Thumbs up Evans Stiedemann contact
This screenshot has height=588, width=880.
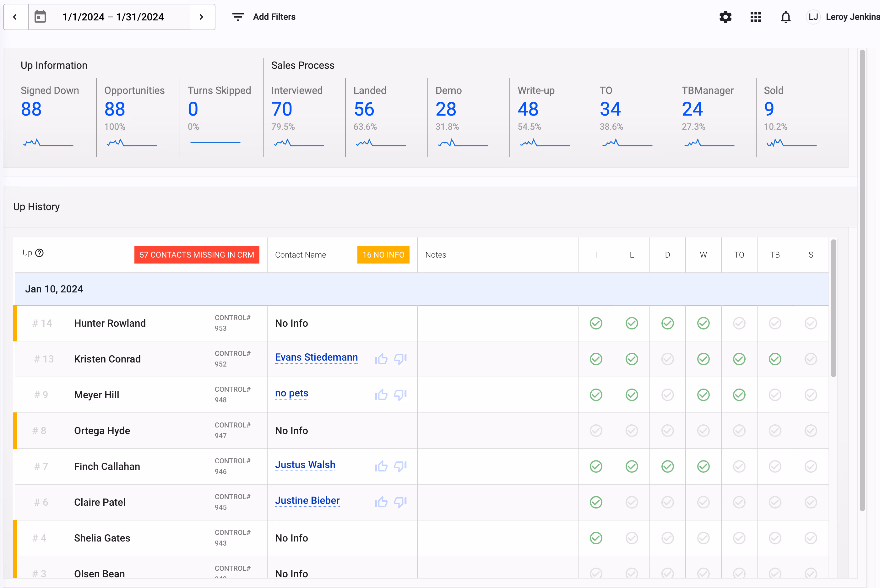point(381,359)
